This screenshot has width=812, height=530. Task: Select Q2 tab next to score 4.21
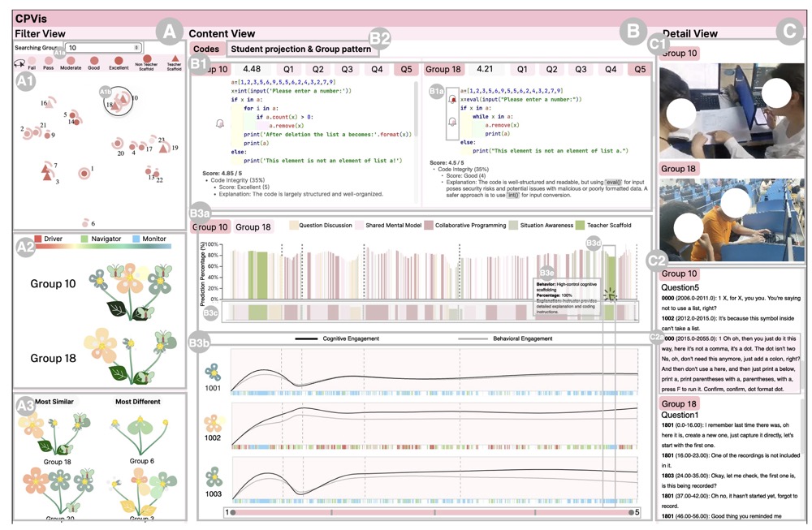point(551,69)
